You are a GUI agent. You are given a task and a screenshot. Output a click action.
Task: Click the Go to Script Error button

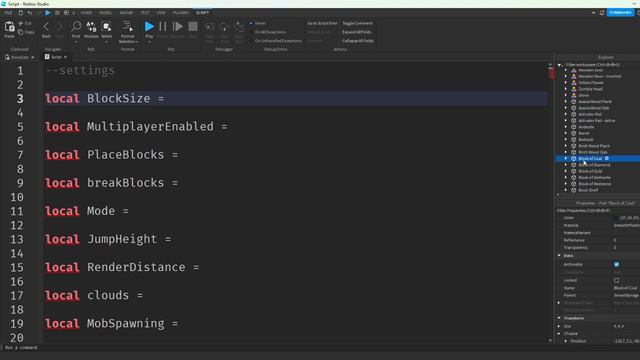[x=322, y=23]
